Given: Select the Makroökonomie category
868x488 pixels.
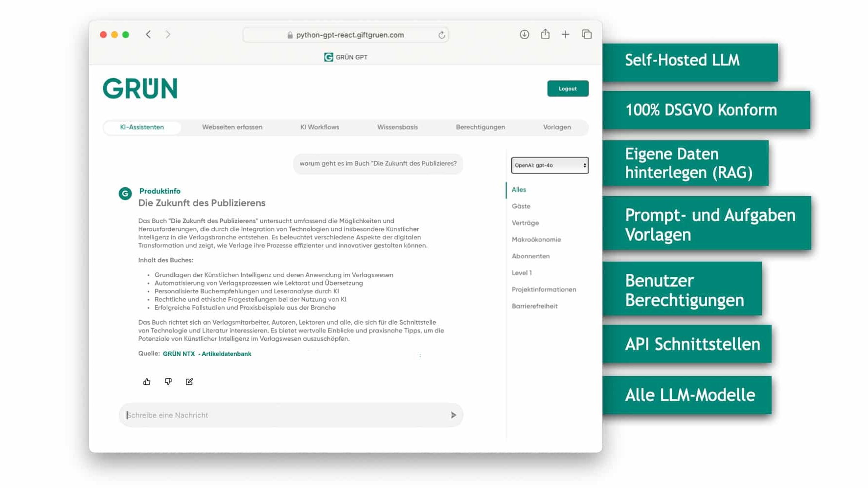Looking at the screenshot, I should (x=536, y=240).
